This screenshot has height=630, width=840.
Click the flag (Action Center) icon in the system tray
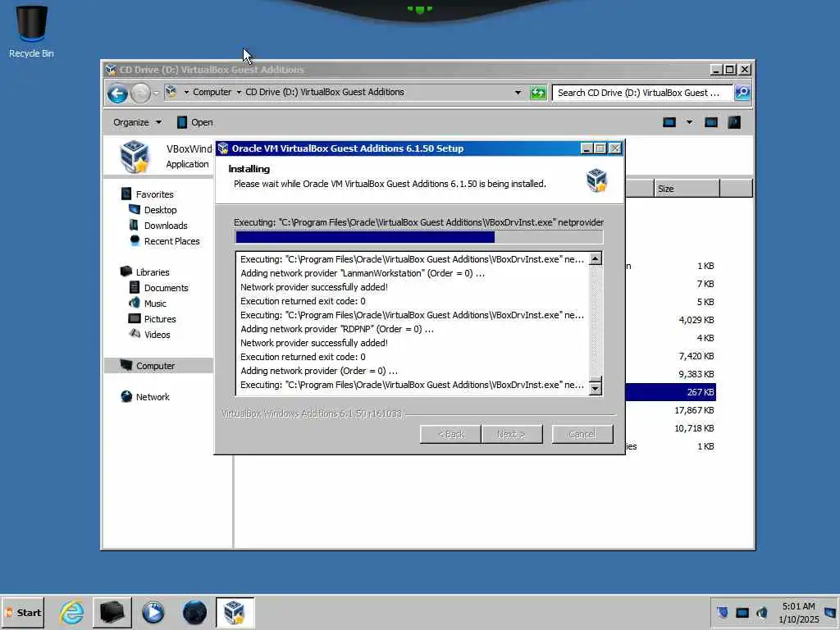pyautogui.click(x=722, y=612)
